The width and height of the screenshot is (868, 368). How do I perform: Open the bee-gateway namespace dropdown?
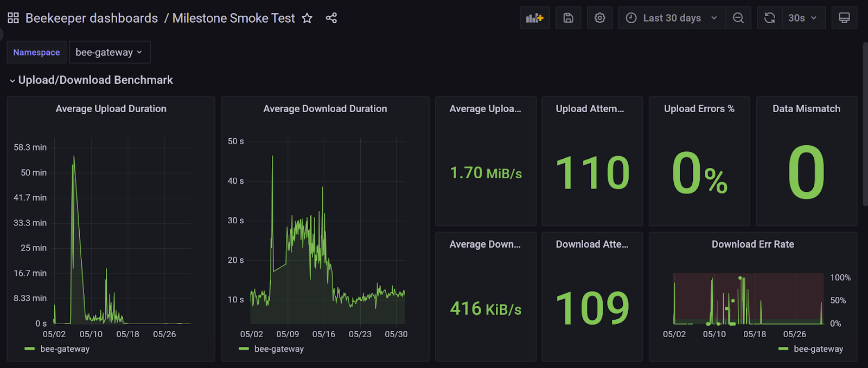coord(109,53)
